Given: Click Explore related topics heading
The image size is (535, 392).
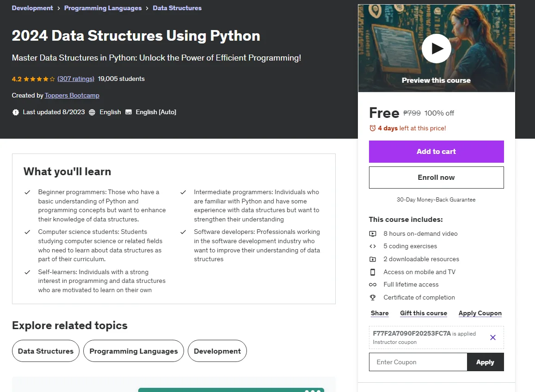Looking at the screenshot, I should coord(70,325).
